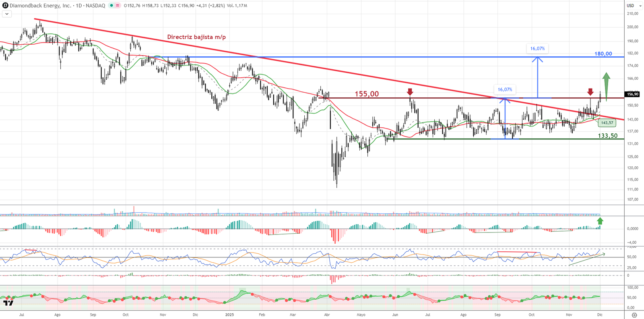Click the green arrow above the histogram indicator

click(600, 221)
